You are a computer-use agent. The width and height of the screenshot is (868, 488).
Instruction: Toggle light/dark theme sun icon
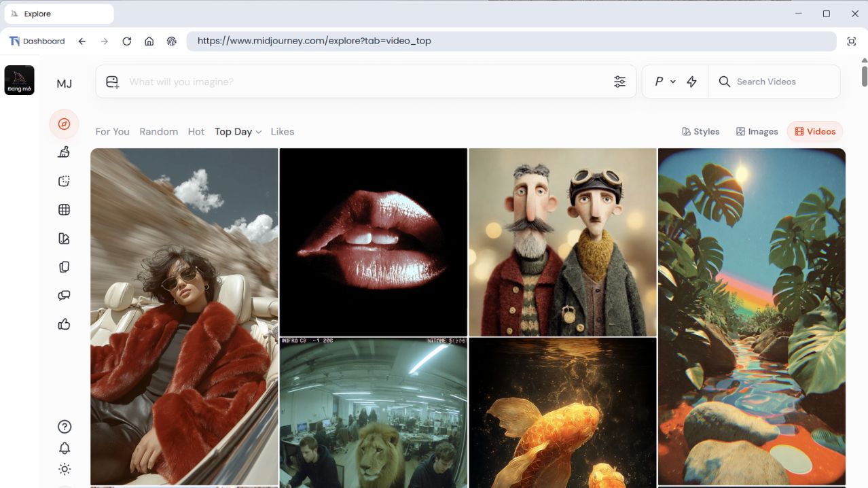[65, 469]
